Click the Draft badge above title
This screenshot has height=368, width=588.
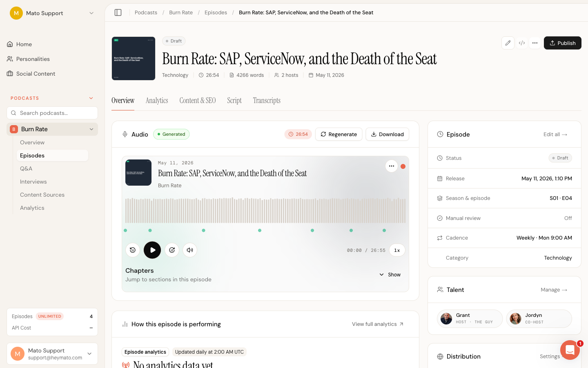coord(174,41)
